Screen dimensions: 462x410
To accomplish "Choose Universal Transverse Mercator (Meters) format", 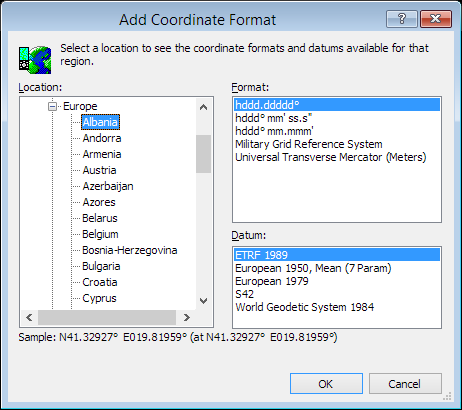I will 337,157.
